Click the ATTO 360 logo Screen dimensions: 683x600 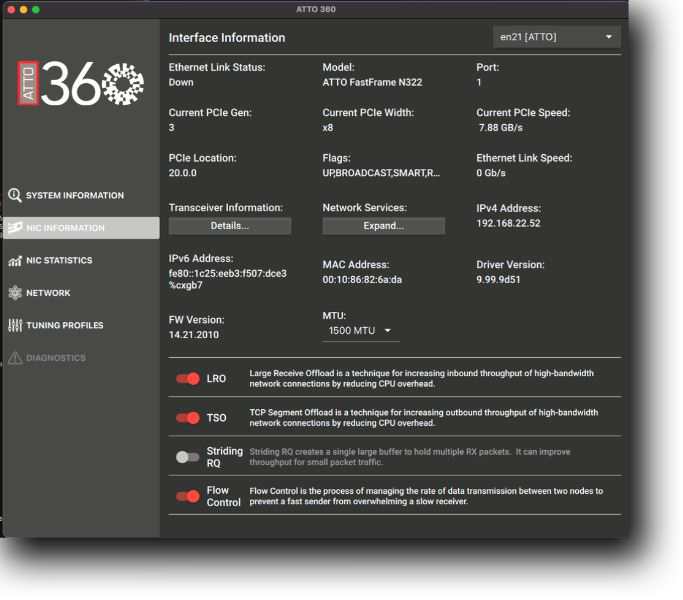click(x=80, y=83)
